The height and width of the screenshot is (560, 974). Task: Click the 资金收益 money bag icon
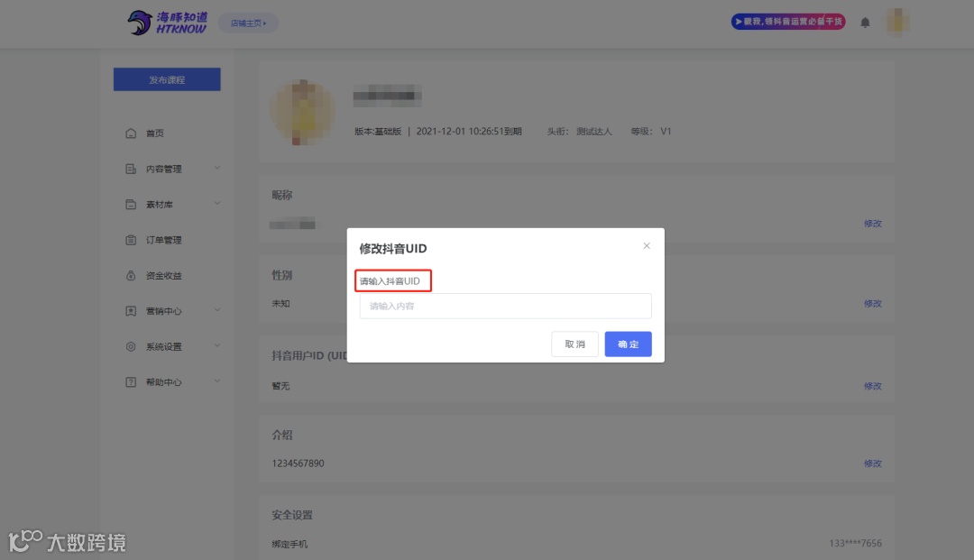[131, 275]
